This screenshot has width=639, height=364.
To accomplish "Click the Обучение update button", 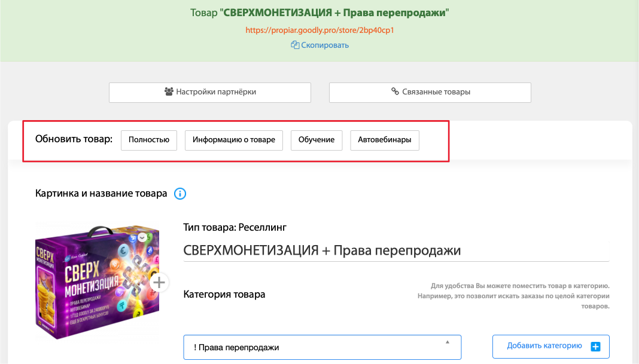I will click(317, 140).
